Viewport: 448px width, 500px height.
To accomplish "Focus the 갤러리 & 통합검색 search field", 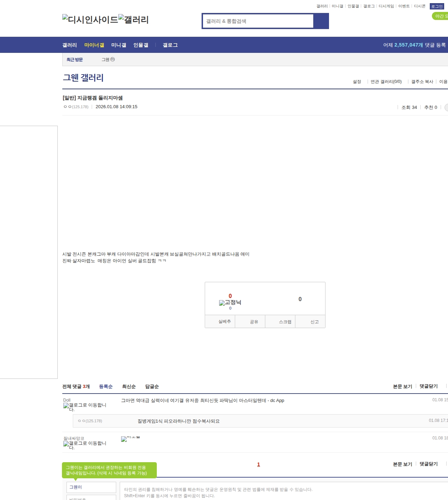I will tap(258, 21).
